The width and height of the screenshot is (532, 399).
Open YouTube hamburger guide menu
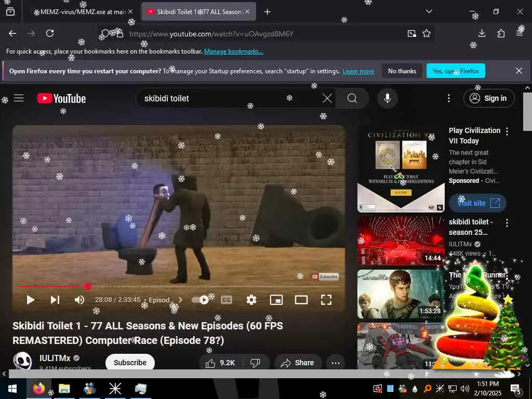pyautogui.click(x=19, y=98)
